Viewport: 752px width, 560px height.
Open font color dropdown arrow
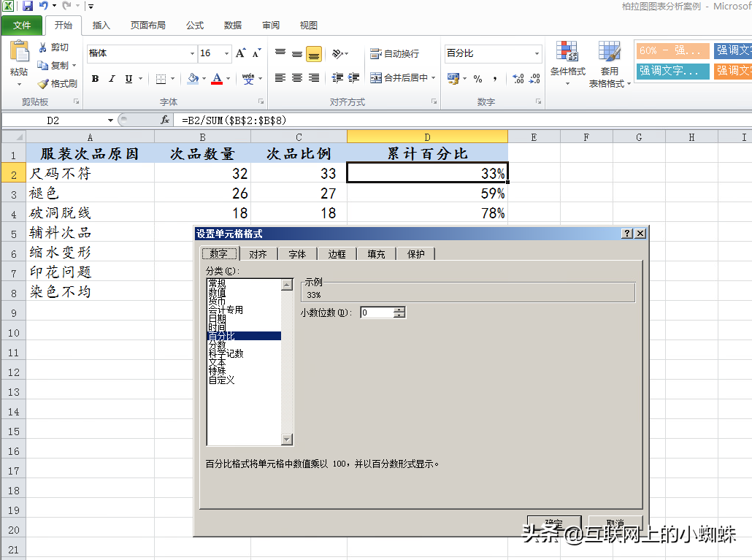(x=229, y=79)
